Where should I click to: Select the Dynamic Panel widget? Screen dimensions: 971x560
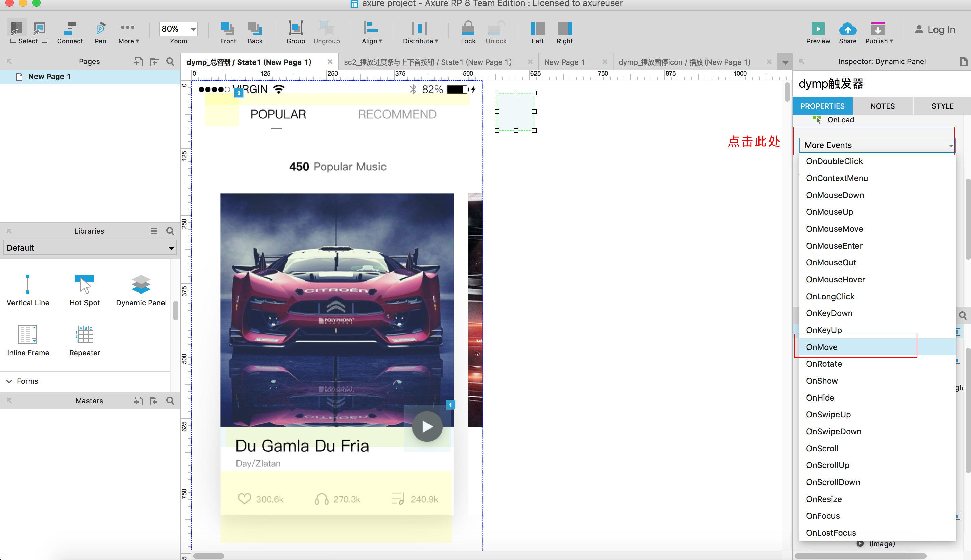(141, 290)
